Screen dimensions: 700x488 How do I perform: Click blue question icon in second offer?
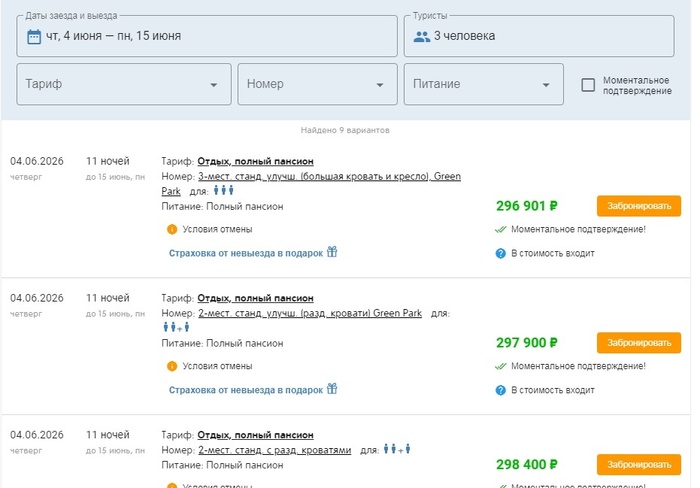tap(500, 390)
